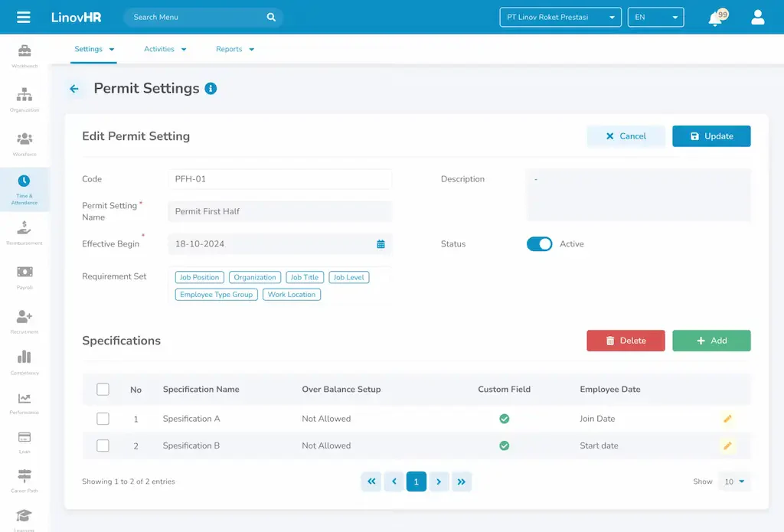Open the user profile icon
784x532 pixels.
tap(757, 17)
